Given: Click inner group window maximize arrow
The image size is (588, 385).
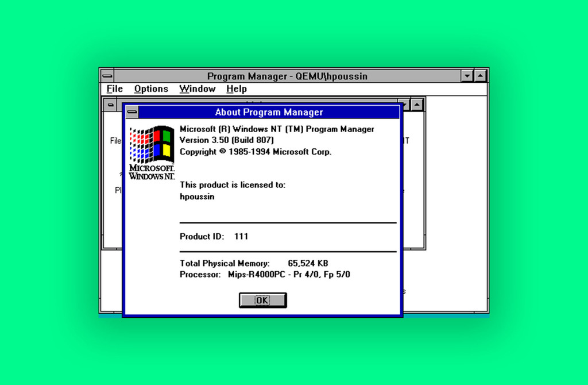Looking at the screenshot, I should (417, 105).
